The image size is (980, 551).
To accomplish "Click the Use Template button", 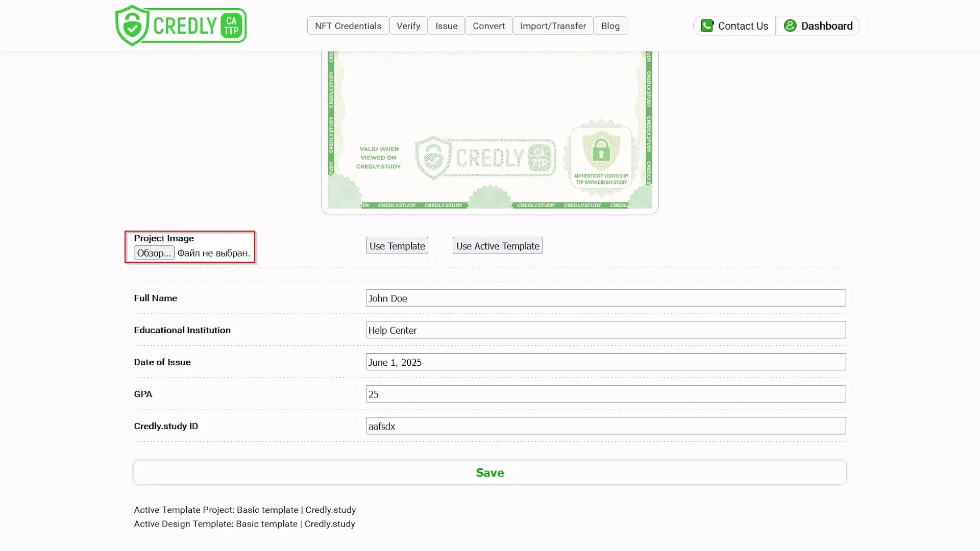I will click(397, 246).
